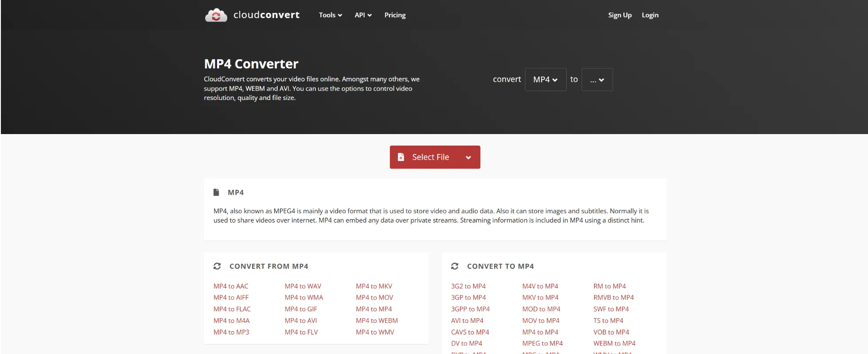This screenshot has height=354, width=868.
Task: Open the MP4 source format dropdown
Action: [x=545, y=80]
